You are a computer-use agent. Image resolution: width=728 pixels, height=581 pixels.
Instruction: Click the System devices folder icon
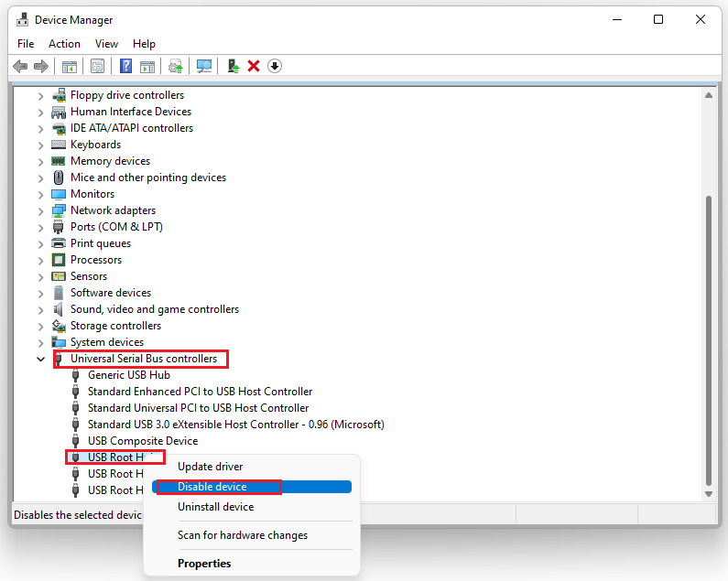click(59, 342)
